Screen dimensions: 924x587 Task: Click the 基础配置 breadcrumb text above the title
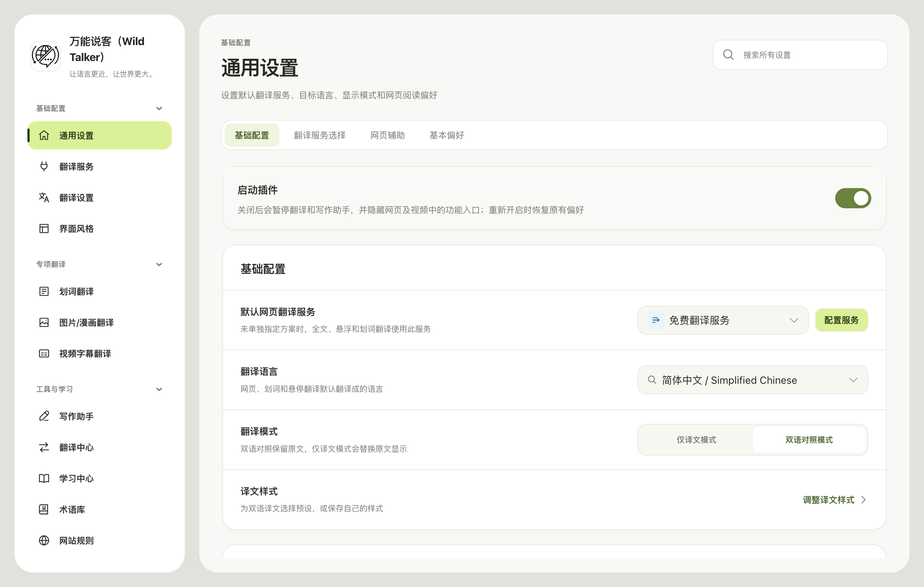236,43
